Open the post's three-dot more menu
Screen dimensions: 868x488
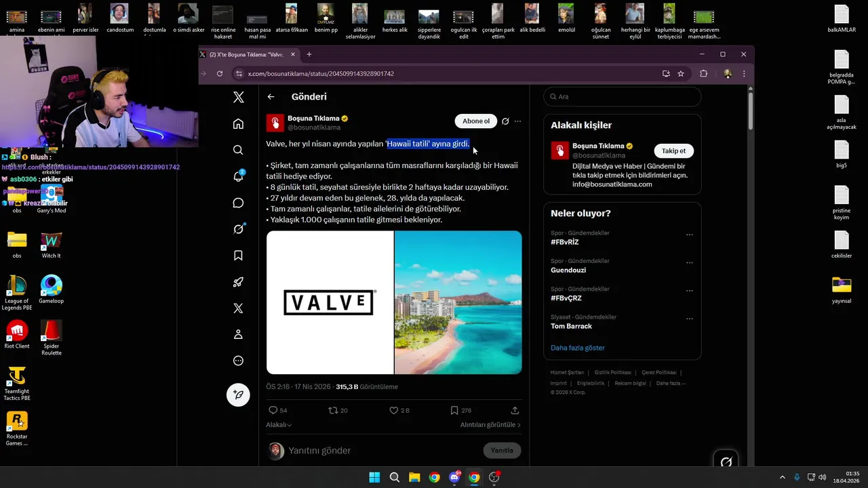coord(517,121)
